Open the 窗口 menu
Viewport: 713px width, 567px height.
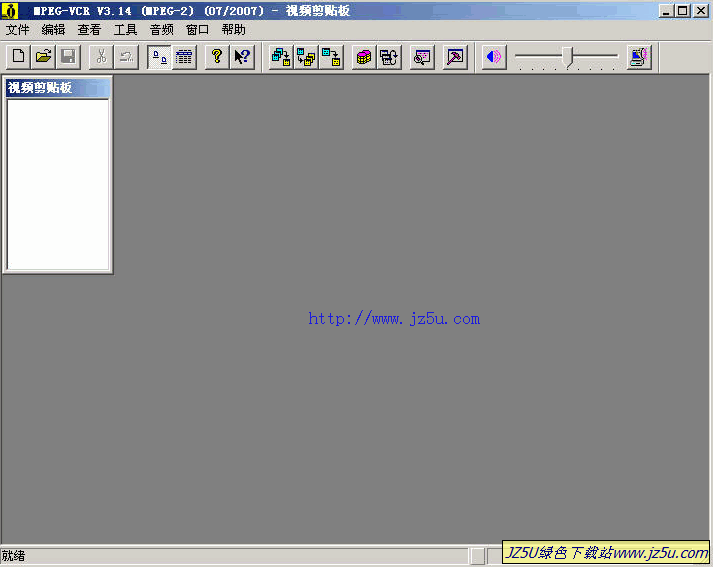coord(197,30)
